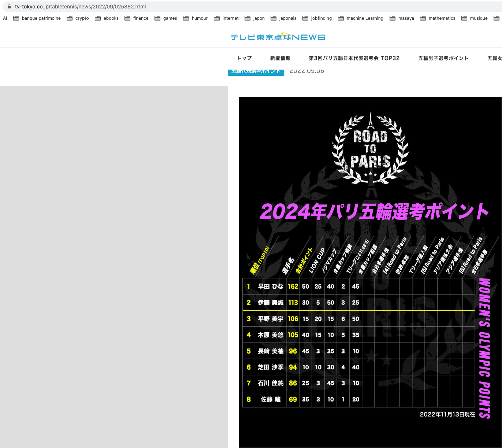Viewport: 502px width, 448px height.
Task: Click total points value 96
Action: pos(293,351)
